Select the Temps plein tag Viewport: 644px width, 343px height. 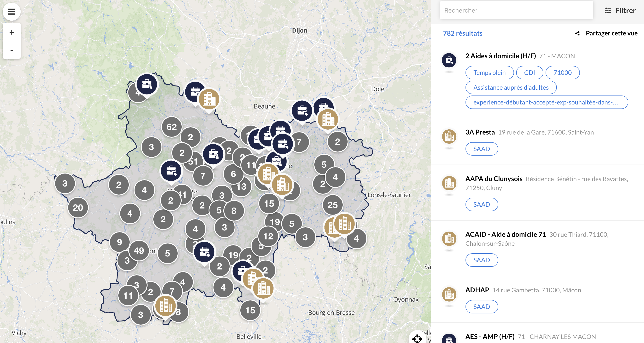tap(489, 73)
